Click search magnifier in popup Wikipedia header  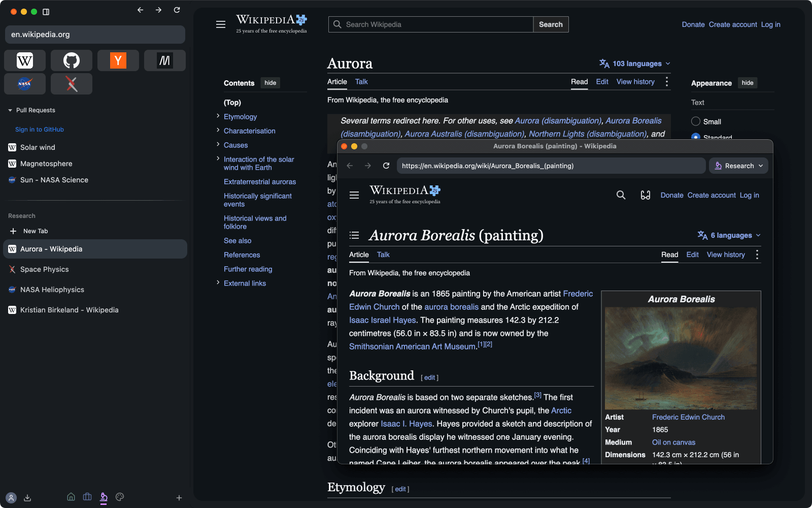coord(621,195)
